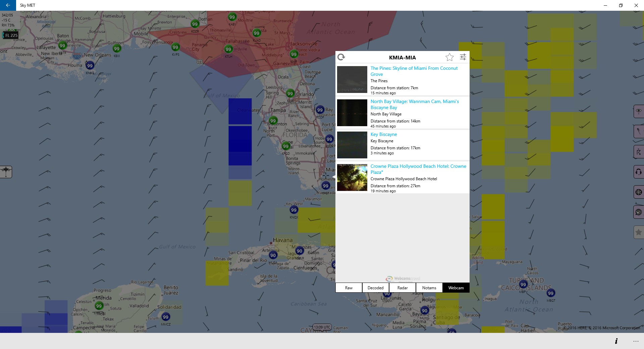644x349 pixels.
Task: Select the KLEE station marker near Orlando
Action: click(x=290, y=94)
